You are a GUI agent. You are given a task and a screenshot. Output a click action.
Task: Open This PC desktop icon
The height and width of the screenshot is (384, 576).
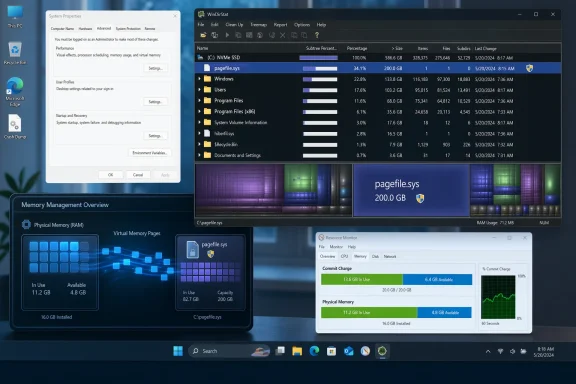(x=15, y=17)
